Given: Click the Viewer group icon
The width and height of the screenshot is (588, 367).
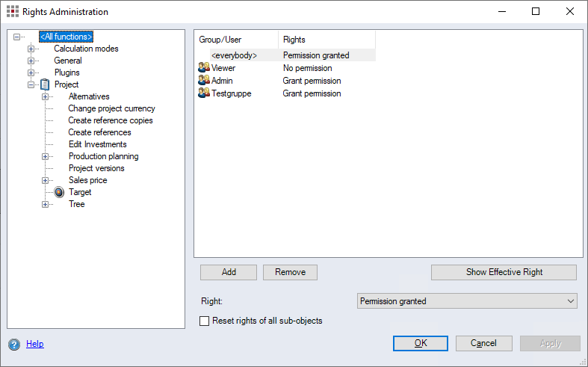Looking at the screenshot, I should coord(203,68).
